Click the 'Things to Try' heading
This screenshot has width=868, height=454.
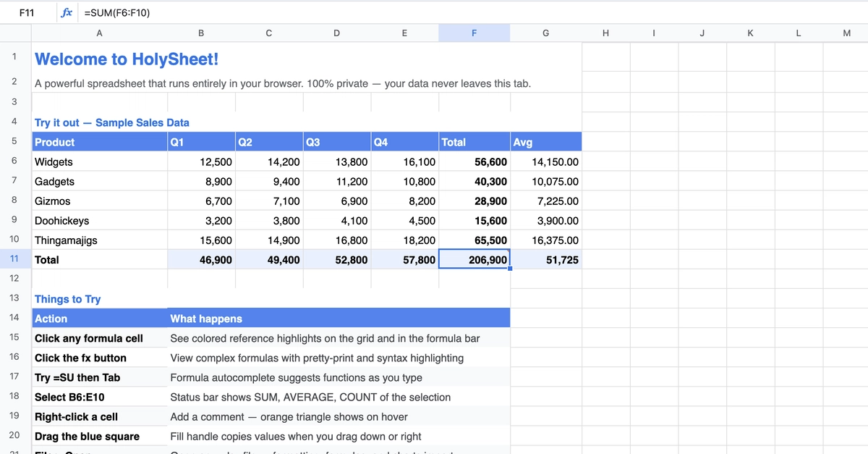pos(68,299)
